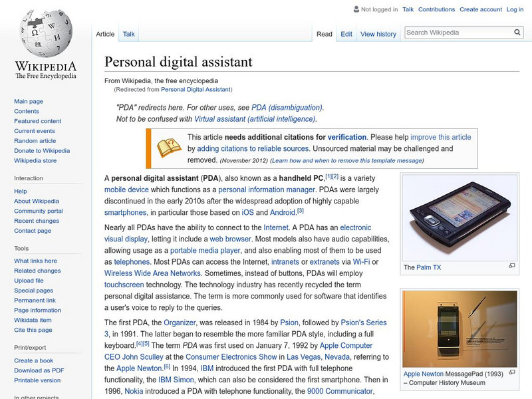Open the 9000 Communicator link
Image resolution: width=532 pixels, height=399 pixels.
point(340,391)
